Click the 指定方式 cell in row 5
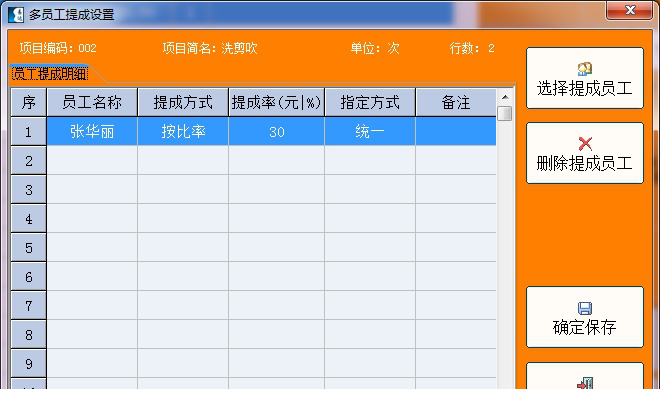Screen dimensions: 660x404 pos(370,248)
